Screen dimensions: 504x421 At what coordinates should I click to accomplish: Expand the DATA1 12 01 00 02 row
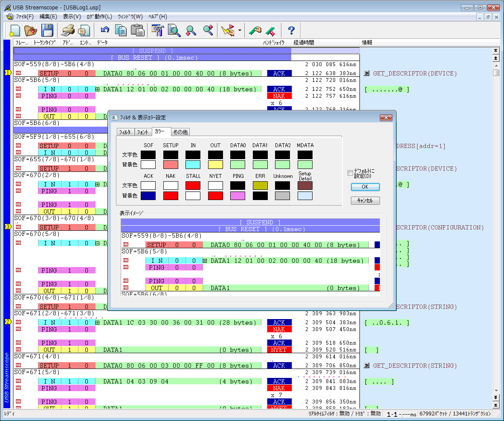coord(97,89)
